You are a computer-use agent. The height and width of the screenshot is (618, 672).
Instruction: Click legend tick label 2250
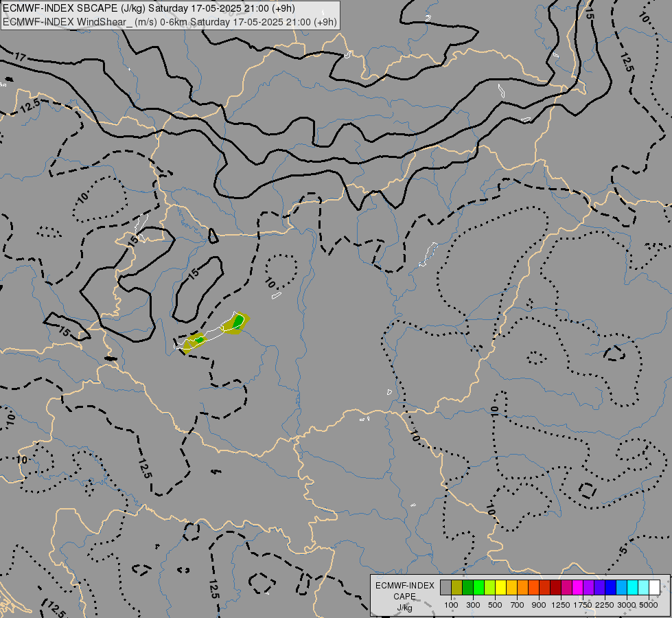click(605, 605)
